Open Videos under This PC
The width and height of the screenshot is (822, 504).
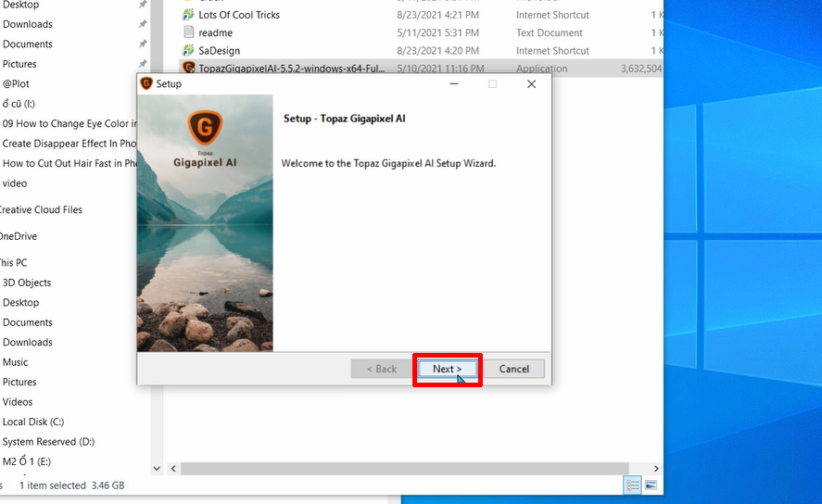click(18, 402)
